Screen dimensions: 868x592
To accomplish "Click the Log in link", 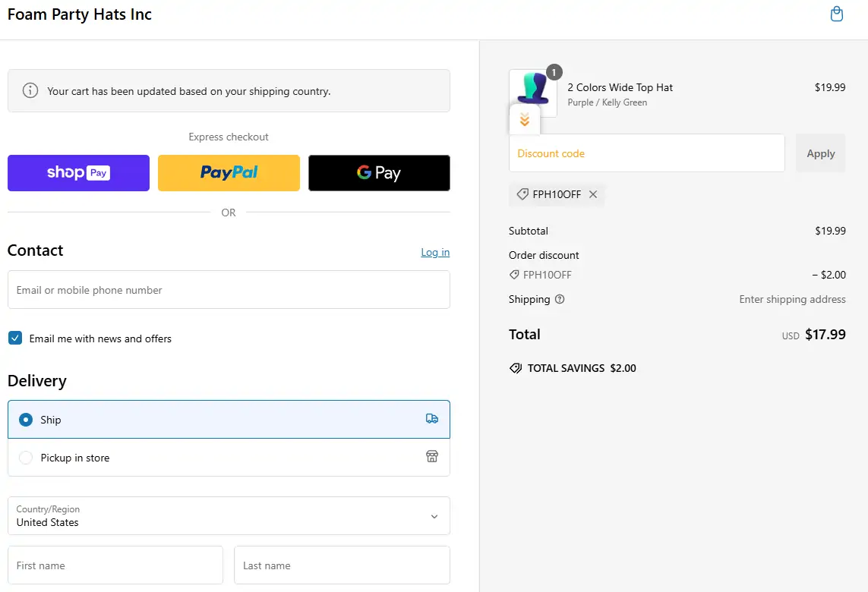I will [x=435, y=252].
